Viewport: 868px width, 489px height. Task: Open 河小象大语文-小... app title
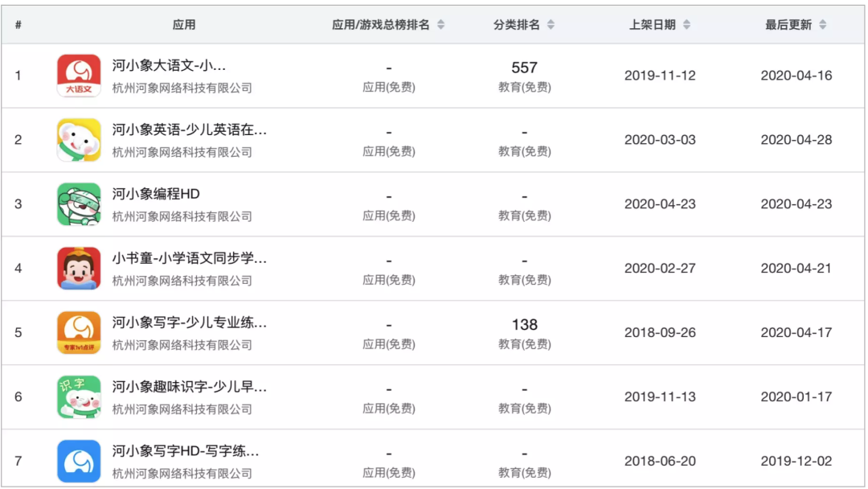169,65
